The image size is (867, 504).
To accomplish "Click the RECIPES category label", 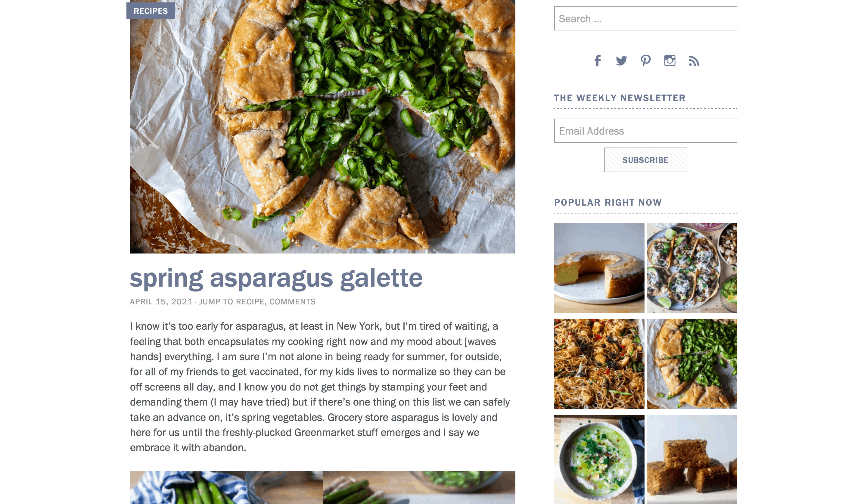I will point(151,10).
